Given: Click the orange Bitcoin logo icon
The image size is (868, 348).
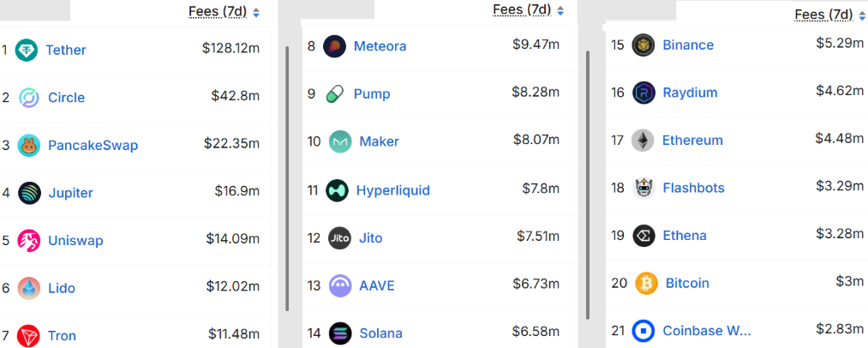Looking at the screenshot, I should (x=646, y=283).
